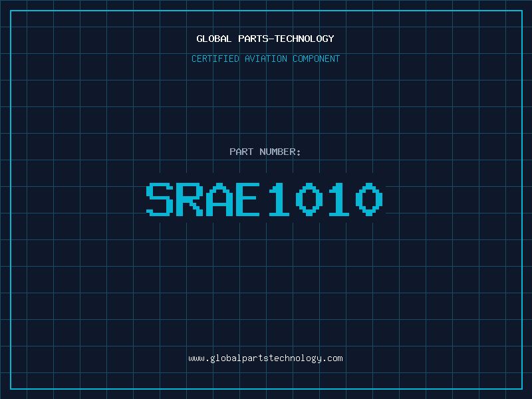Click the word PART in the gray label
Screen dimensions: 532x399
click(241, 152)
